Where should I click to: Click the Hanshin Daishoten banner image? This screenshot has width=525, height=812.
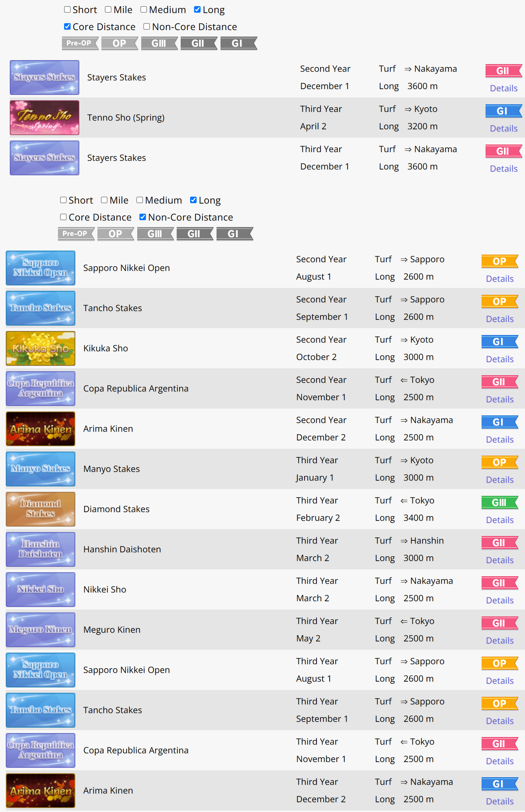coord(41,549)
